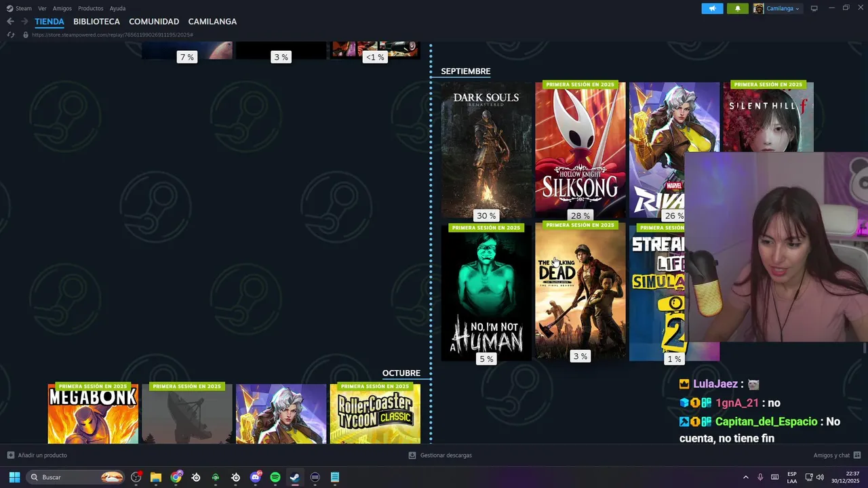Open the Notepad taskbar icon

(x=335, y=477)
